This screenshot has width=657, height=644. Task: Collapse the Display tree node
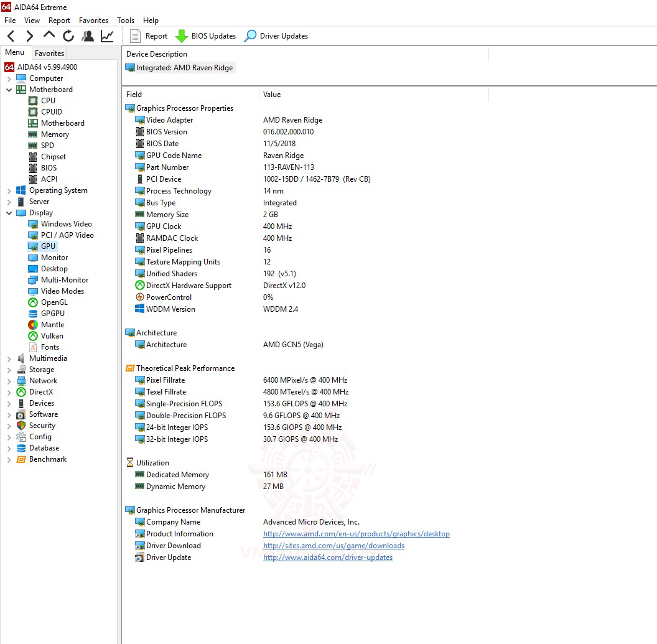pyautogui.click(x=9, y=213)
